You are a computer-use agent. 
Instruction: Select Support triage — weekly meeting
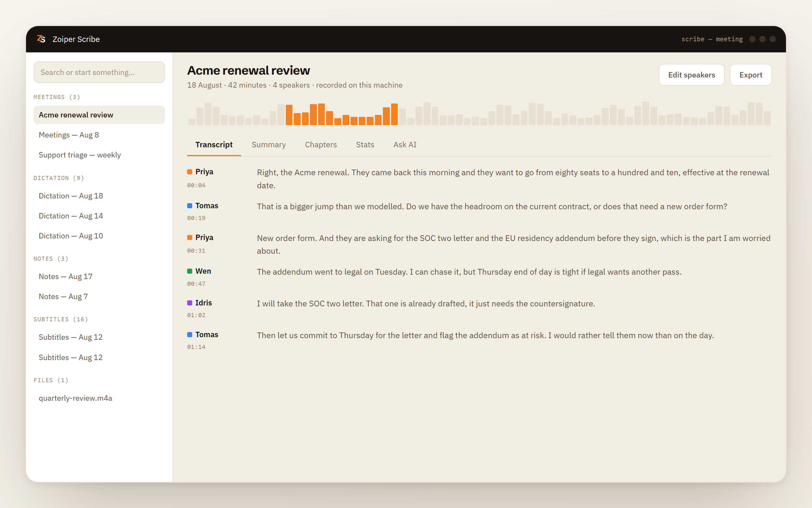pyautogui.click(x=99, y=155)
